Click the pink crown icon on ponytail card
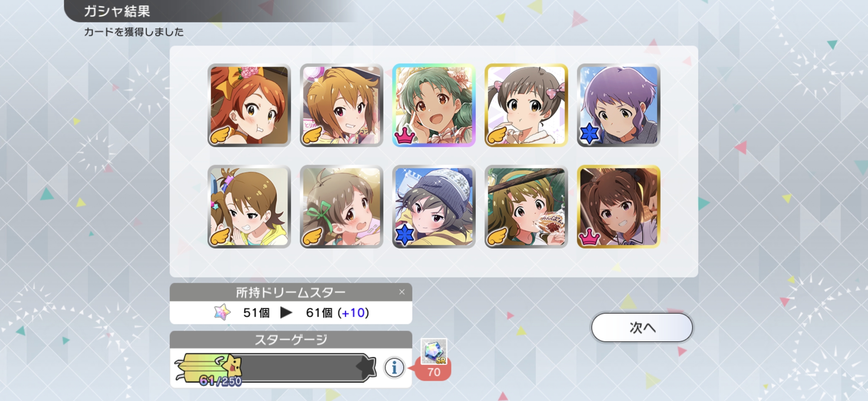The image size is (868, 401). (x=589, y=237)
